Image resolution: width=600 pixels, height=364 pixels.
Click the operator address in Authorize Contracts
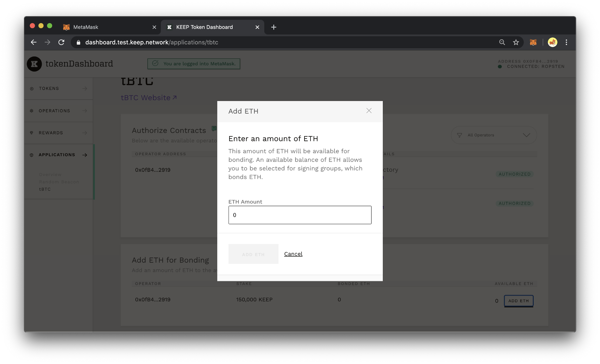point(153,170)
